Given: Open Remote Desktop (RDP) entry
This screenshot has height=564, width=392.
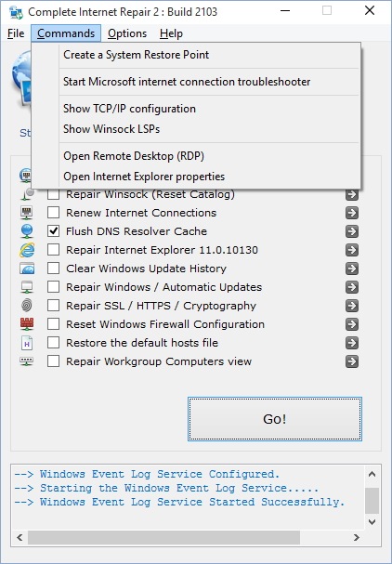Looking at the screenshot, I should [x=210, y=156].
